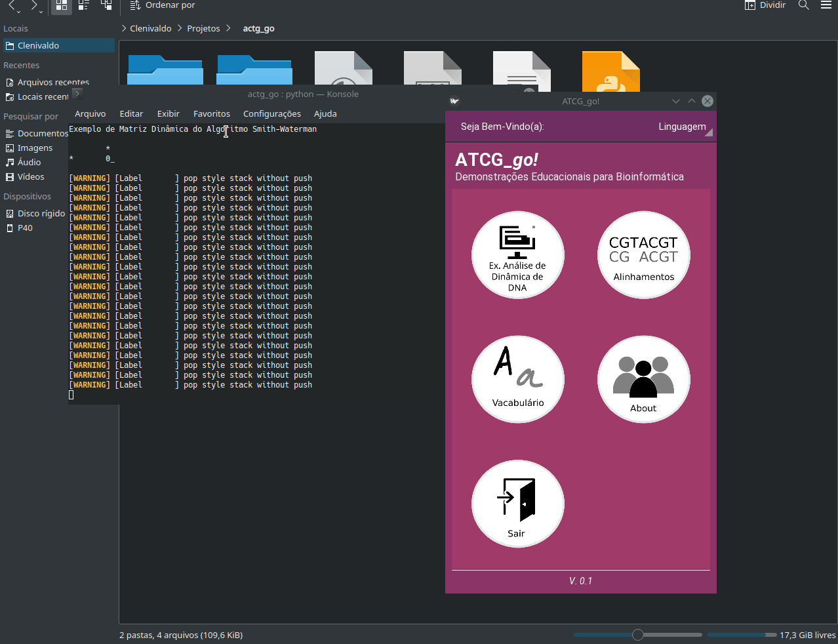Click the search magnifier in Dolphin toolbar
The height and width of the screenshot is (644, 838).
803,5
